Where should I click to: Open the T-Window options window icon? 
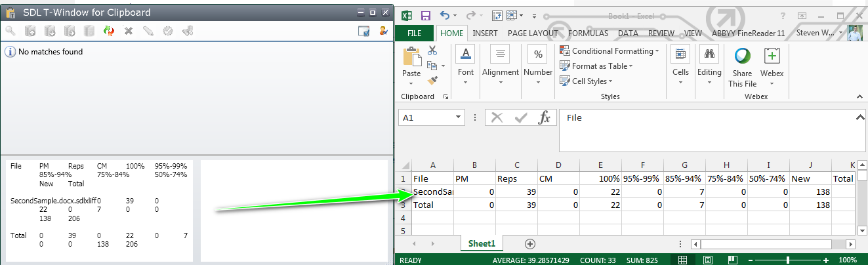(x=364, y=31)
